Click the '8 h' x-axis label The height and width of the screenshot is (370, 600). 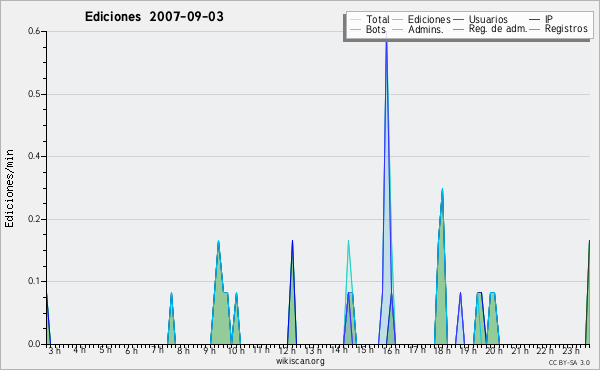click(x=183, y=351)
